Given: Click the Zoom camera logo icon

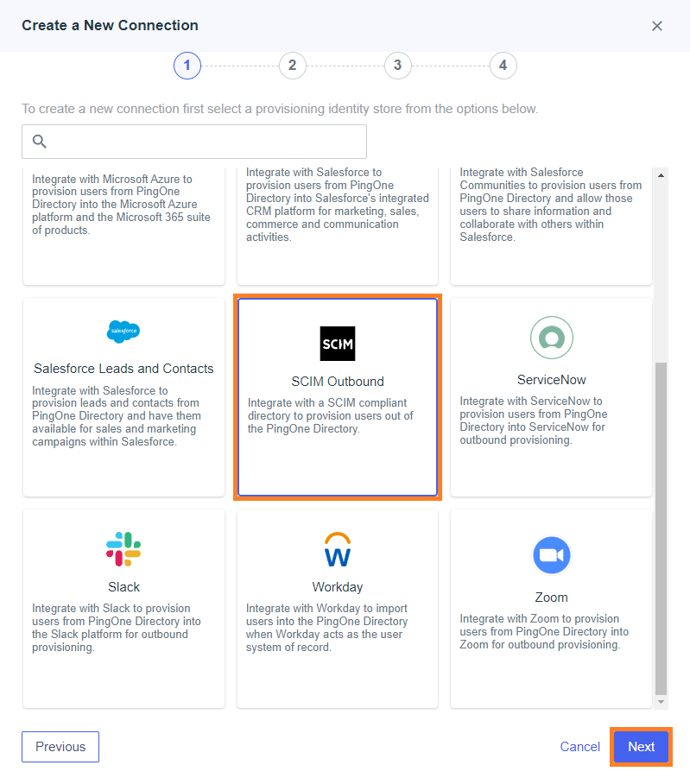Looking at the screenshot, I should pyautogui.click(x=552, y=555).
